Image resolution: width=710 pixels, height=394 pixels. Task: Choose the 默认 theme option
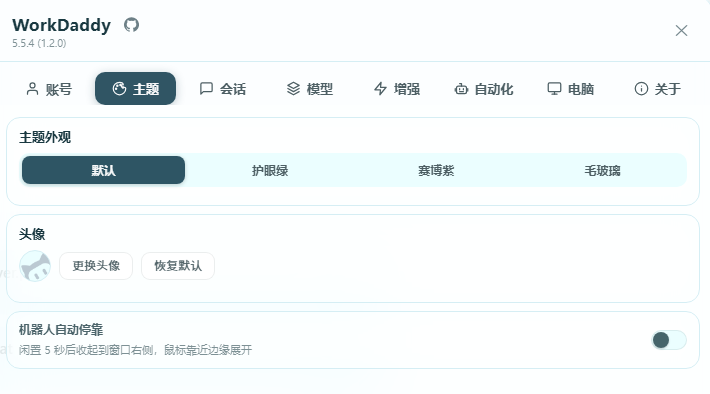point(103,170)
